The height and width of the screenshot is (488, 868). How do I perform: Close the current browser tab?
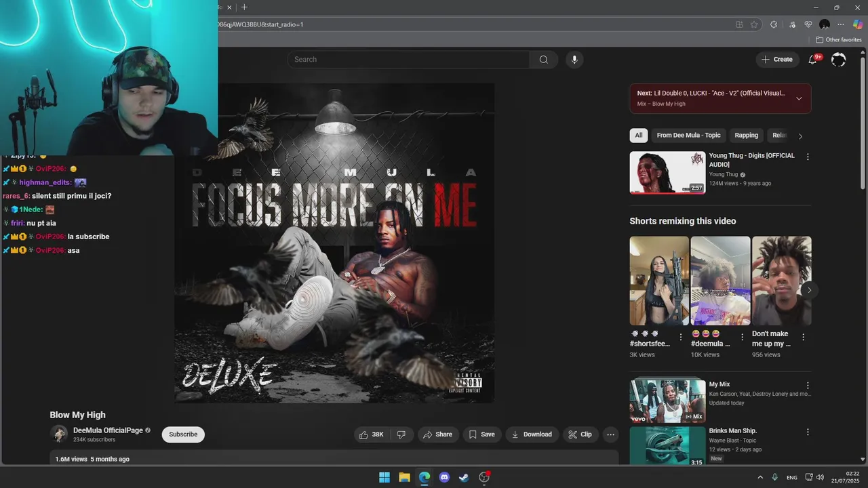[229, 7]
